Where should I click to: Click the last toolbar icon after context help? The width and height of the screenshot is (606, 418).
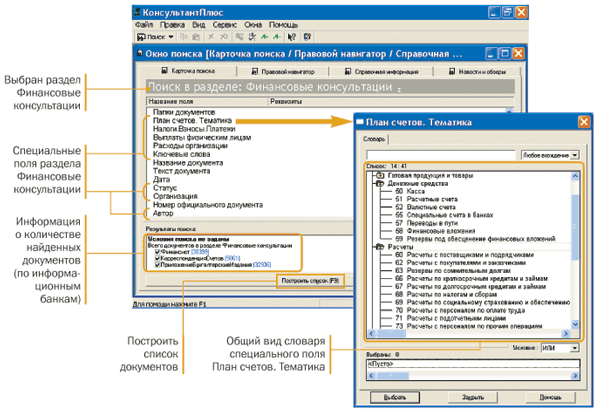[x=307, y=37]
